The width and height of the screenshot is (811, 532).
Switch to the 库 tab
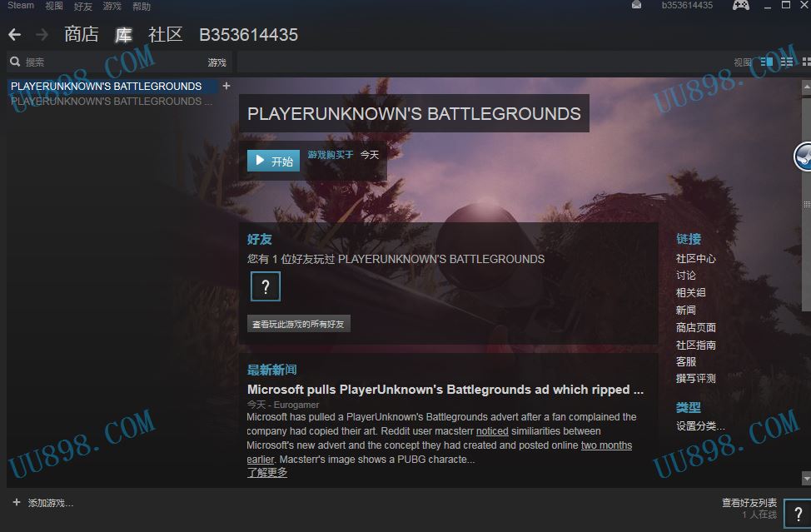(123, 35)
